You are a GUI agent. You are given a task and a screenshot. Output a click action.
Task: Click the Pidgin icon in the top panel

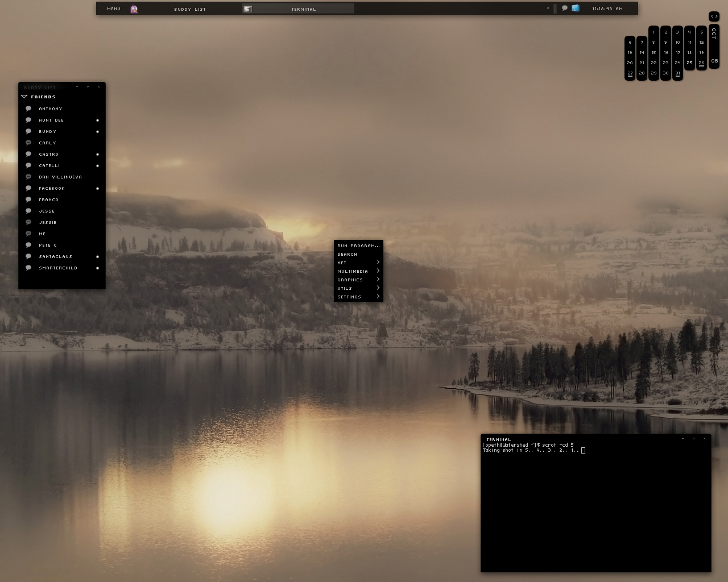[134, 9]
